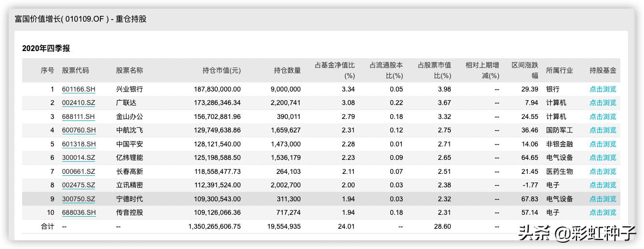
Task: Open stock code link 601318.SH
Action: click(x=79, y=144)
